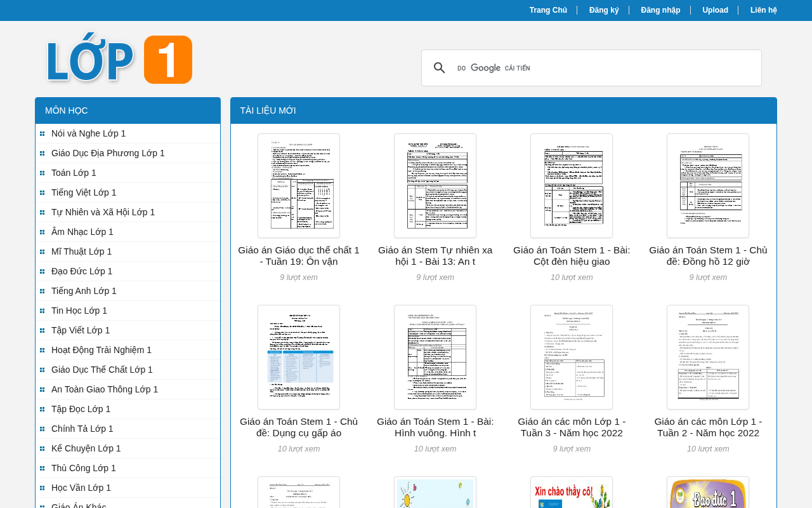Open Tiếng Việt Lớp 1 subject
Screen dimensions: 812x508
(x=84, y=192)
